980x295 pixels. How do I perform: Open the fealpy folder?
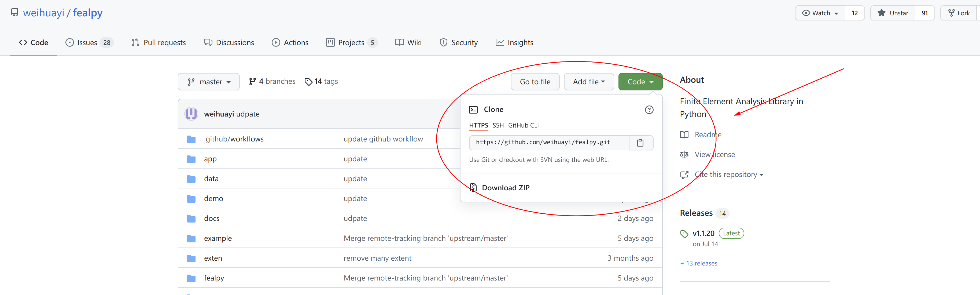tap(214, 278)
